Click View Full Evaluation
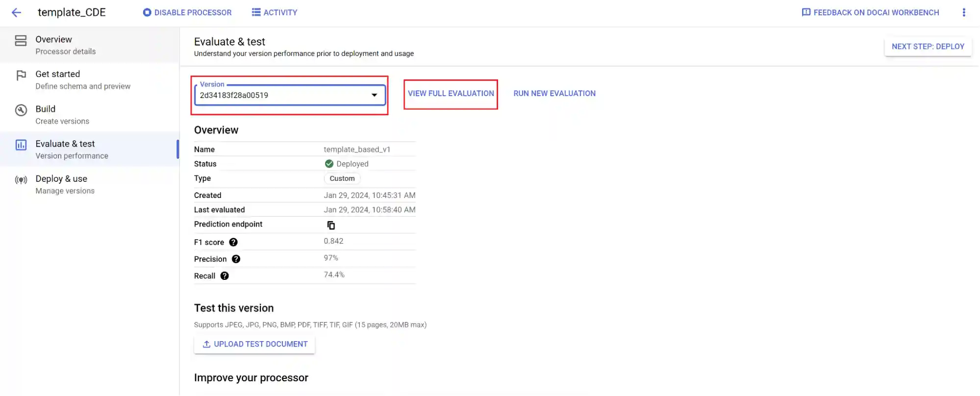The width and height of the screenshot is (980, 396). pyautogui.click(x=451, y=94)
